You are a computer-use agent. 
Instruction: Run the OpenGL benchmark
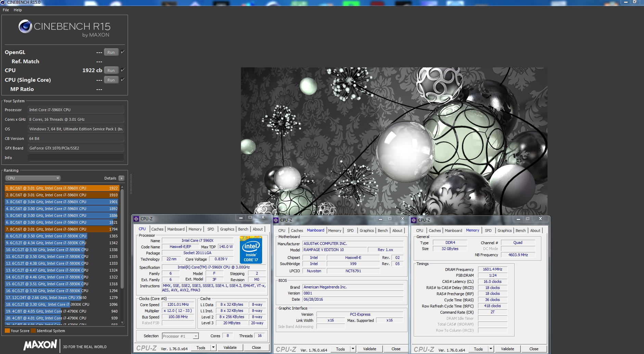(x=111, y=52)
